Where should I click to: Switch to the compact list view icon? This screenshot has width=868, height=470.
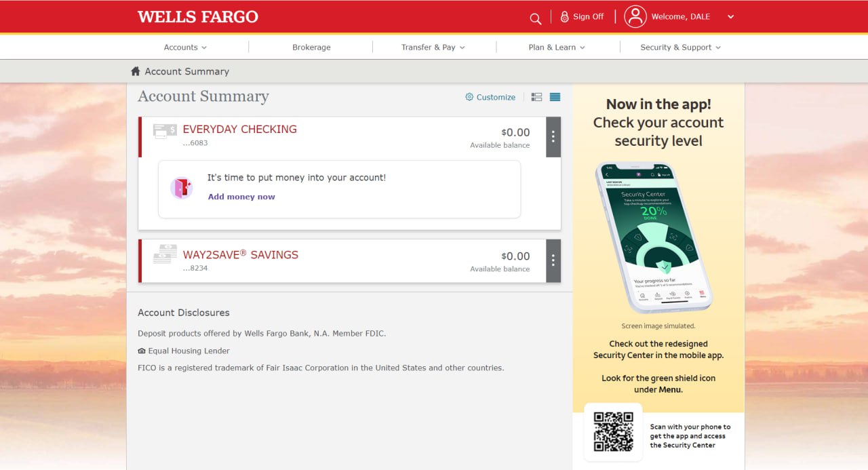pos(555,97)
